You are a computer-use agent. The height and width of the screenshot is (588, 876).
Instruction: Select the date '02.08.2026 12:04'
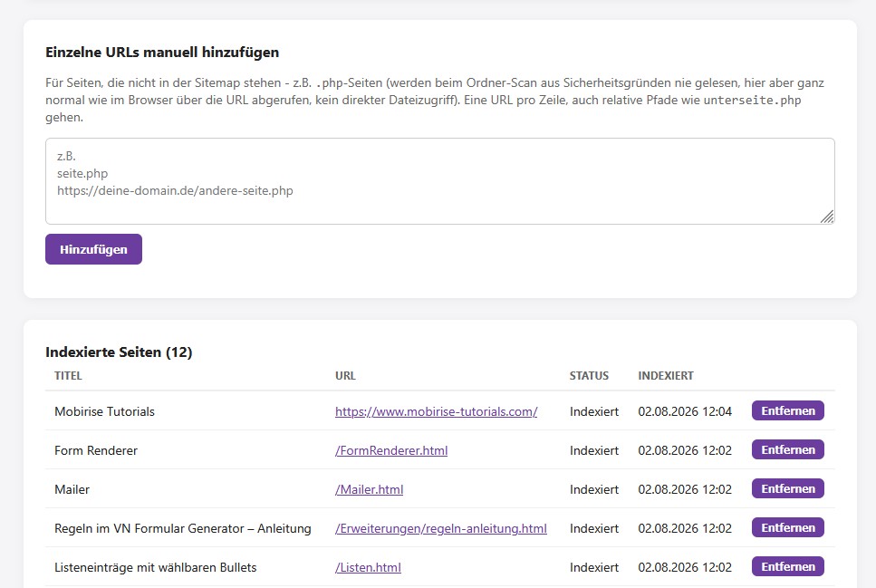point(684,411)
